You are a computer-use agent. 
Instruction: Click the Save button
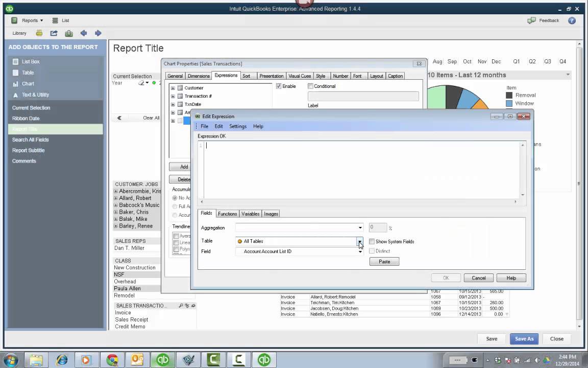pos(491,339)
